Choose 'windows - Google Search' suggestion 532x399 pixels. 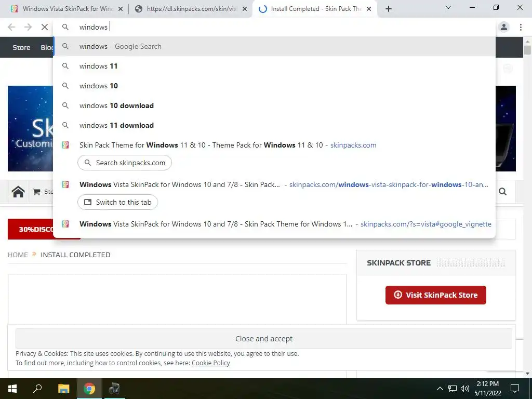(x=274, y=46)
